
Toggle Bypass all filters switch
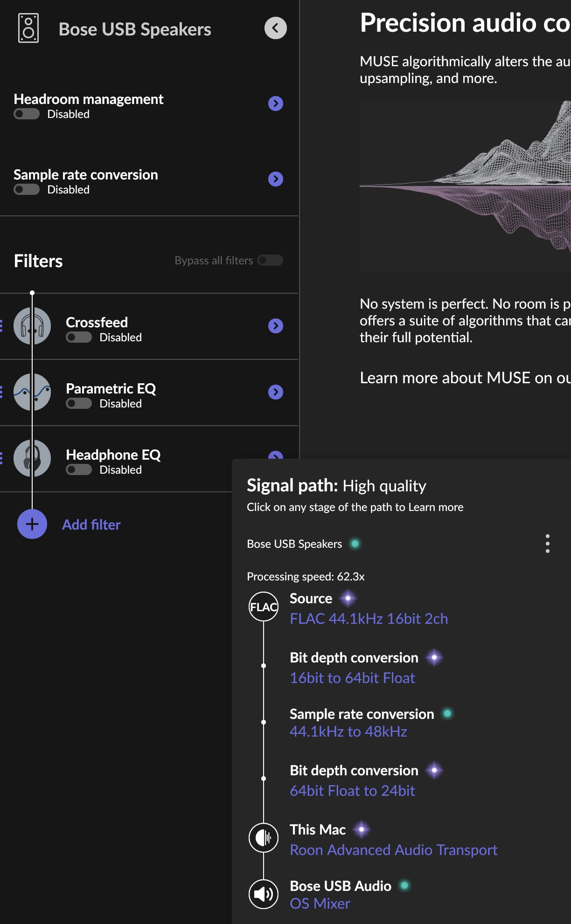click(x=270, y=260)
